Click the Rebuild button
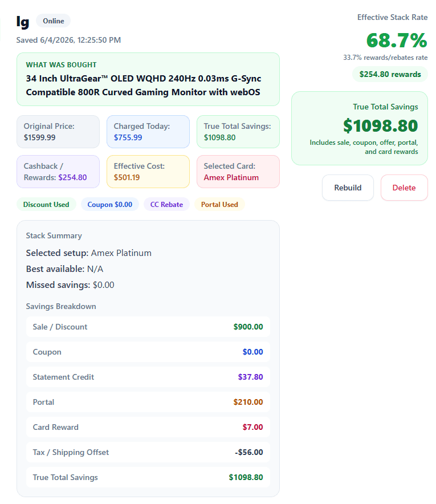The height and width of the screenshot is (504, 436). (348, 188)
